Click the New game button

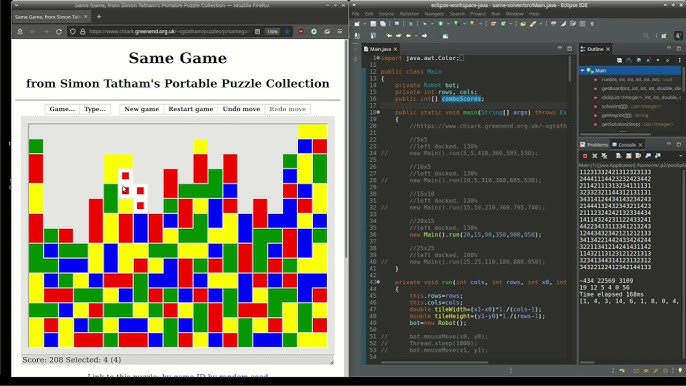[x=142, y=109]
